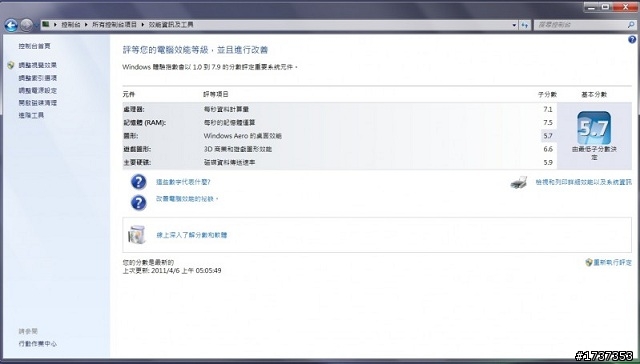Screen dimensions: 640x364
Task: Click the 評等項目 column header
Action: click(x=216, y=94)
